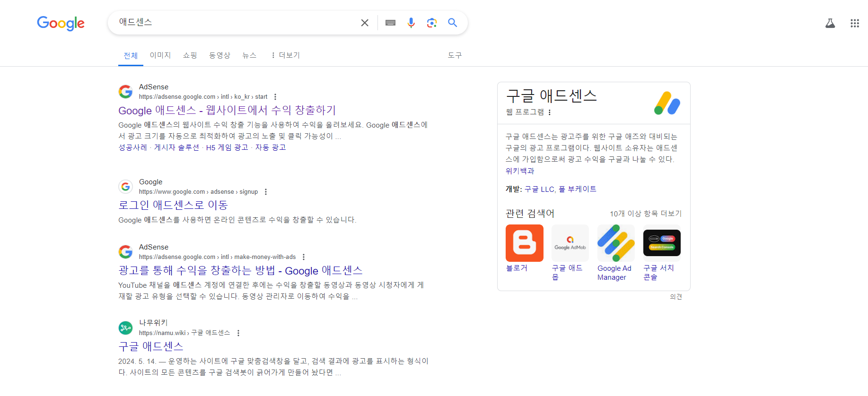Switch to the 뉴스 tab

click(249, 55)
